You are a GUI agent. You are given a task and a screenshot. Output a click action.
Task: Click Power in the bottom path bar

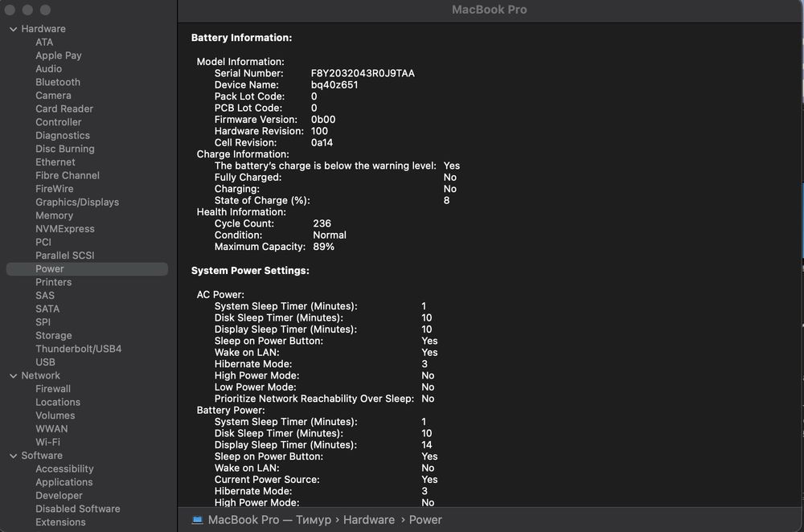(x=425, y=520)
